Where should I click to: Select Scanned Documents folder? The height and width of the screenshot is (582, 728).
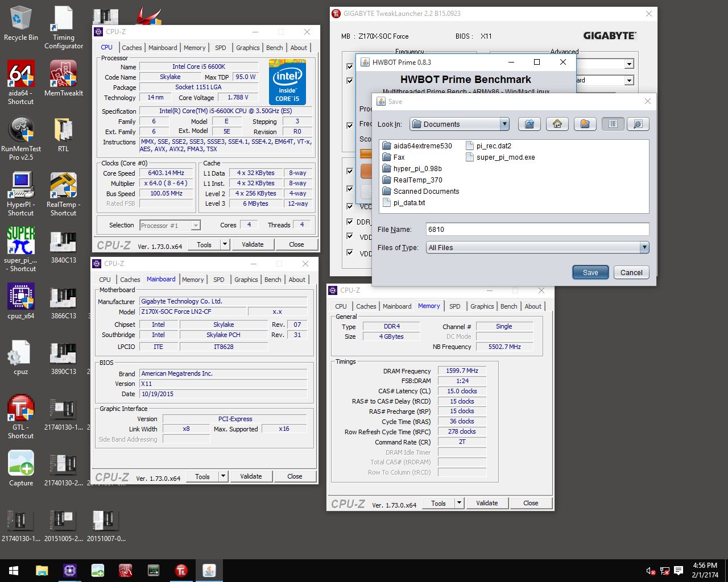pyautogui.click(x=421, y=192)
